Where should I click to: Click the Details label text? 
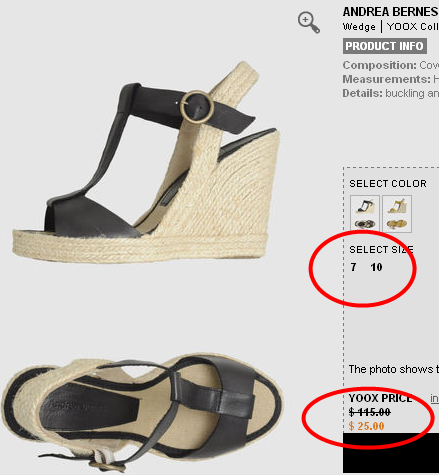(x=363, y=93)
